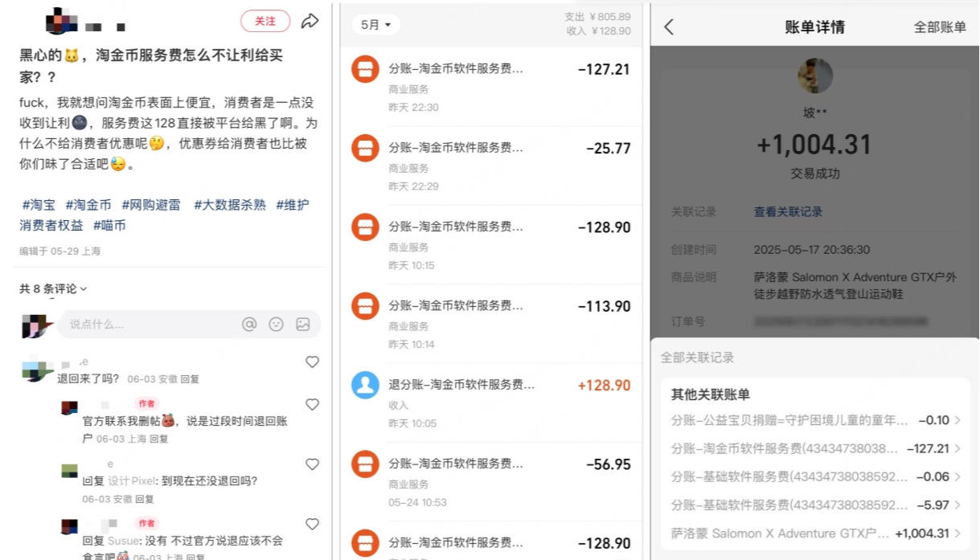Select the 支出 ¥805.89 monthly total

point(597,16)
